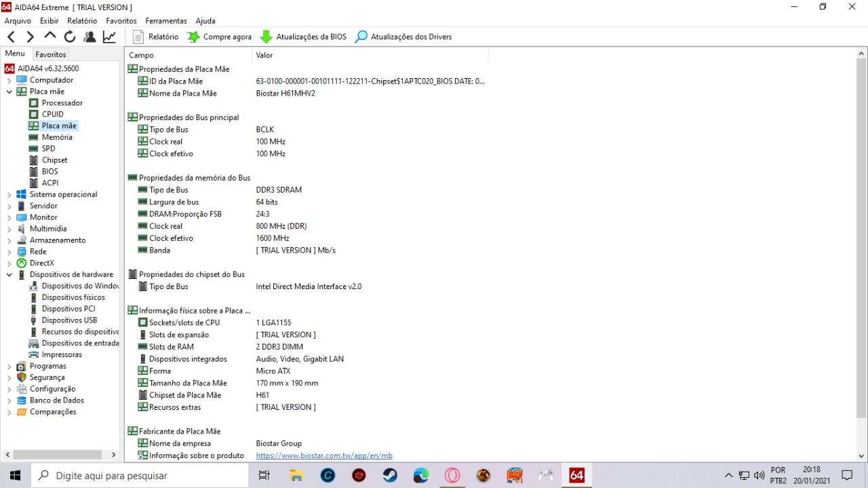Image resolution: width=868 pixels, height=488 pixels.
Task: Click Atualizações dos Drivers in the toolbar
Action: (x=403, y=37)
